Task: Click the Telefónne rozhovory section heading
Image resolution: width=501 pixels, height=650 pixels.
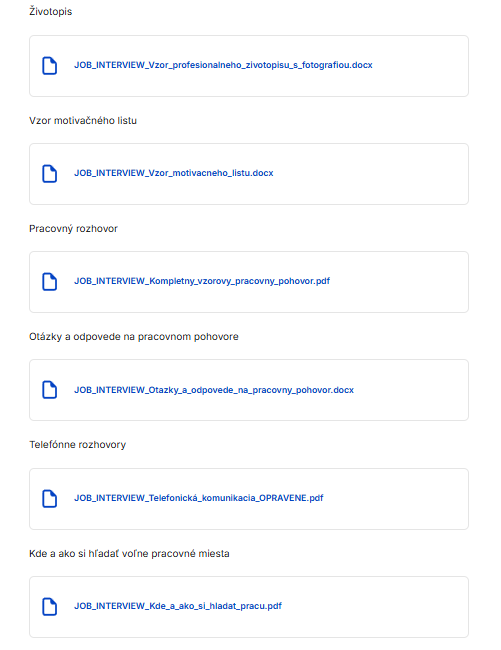Action: [77, 445]
